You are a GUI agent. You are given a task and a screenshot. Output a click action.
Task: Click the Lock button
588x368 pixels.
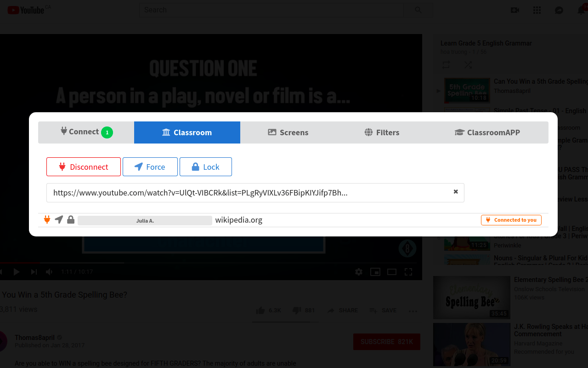[206, 167]
